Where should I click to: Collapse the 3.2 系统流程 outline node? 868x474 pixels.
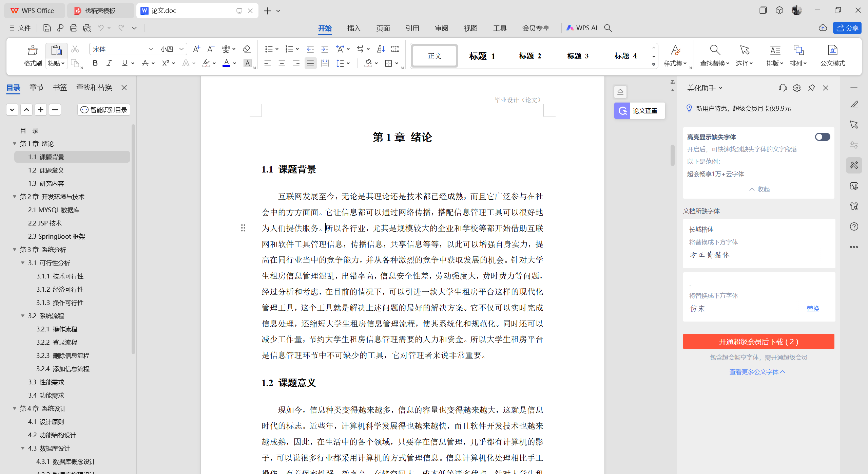[23, 316]
